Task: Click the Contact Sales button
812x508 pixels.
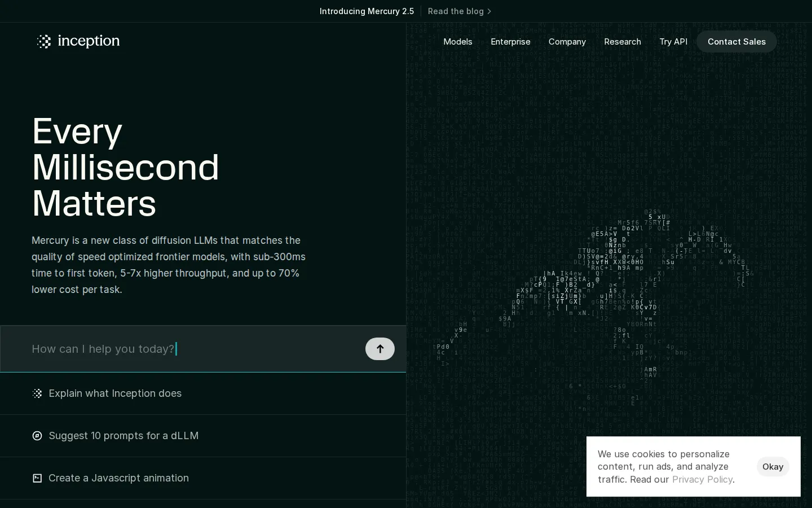Action: pyautogui.click(x=736, y=42)
